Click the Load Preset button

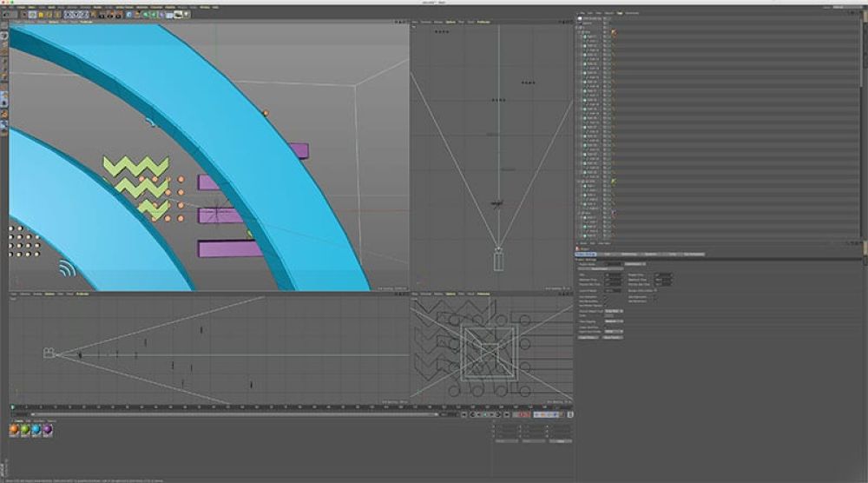pos(588,337)
